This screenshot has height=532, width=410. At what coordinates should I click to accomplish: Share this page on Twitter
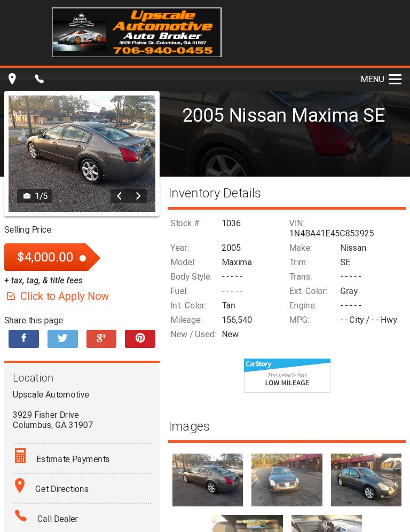coord(62,339)
